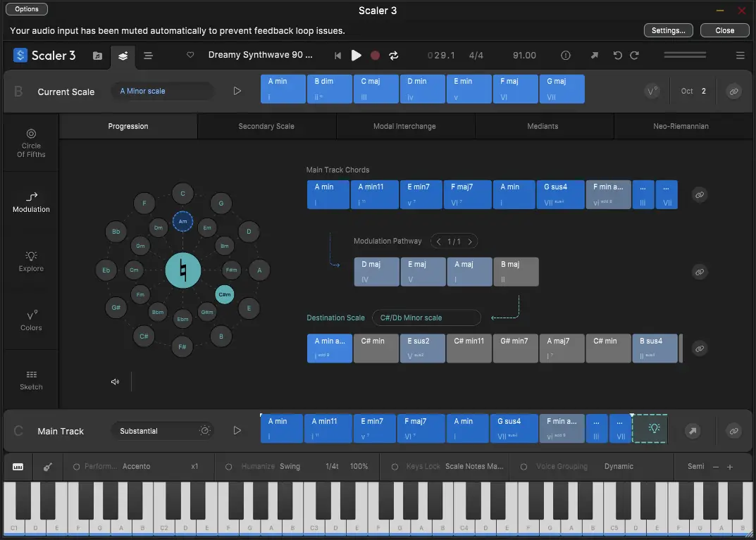Enable the Perform toggle
756x540 pixels.
coord(76,467)
